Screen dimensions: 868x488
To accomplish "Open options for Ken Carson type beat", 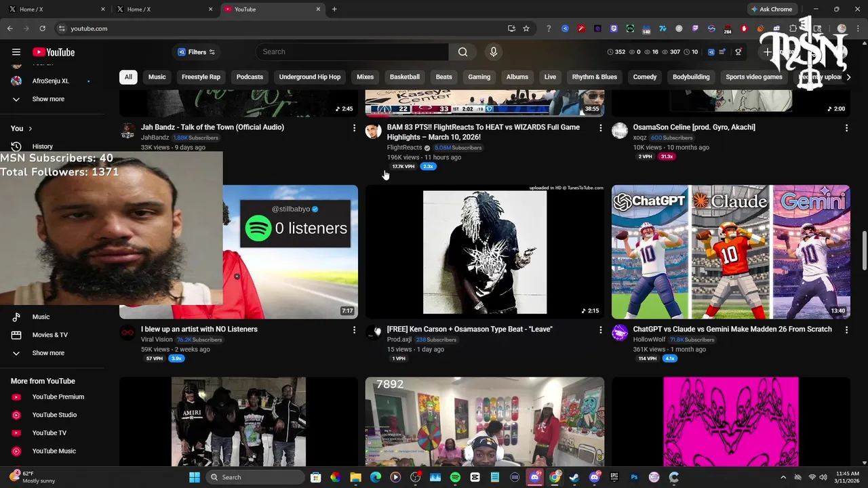I will point(600,329).
